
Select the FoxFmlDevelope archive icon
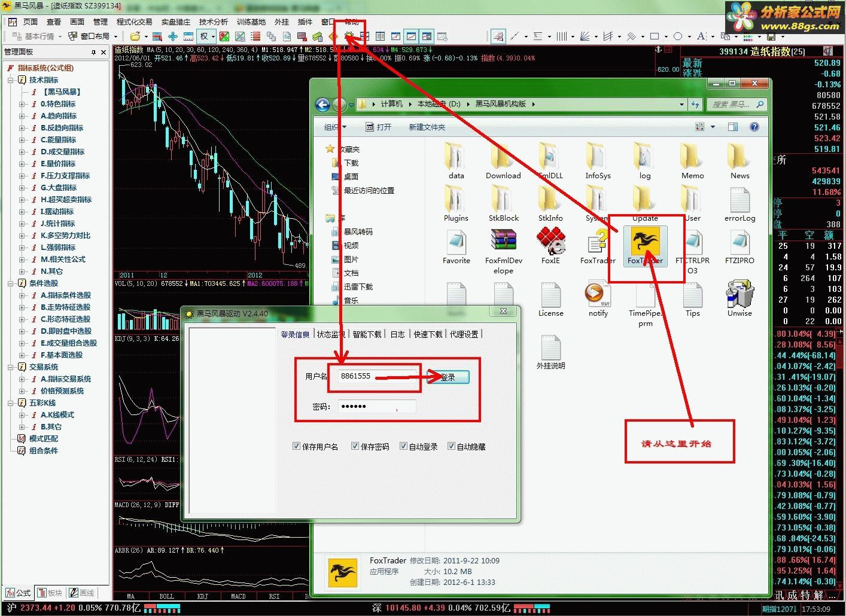(503, 251)
